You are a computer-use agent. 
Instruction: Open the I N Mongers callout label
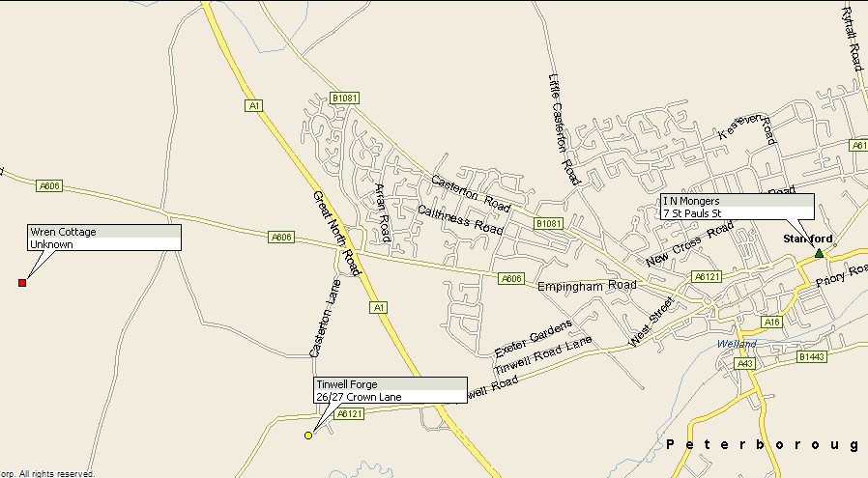(x=738, y=207)
